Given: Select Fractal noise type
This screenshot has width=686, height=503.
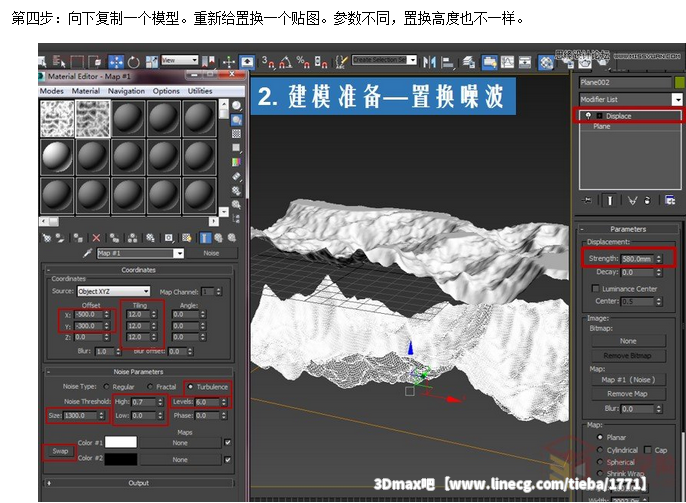Looking at the screenshot, I should point(150,387).
